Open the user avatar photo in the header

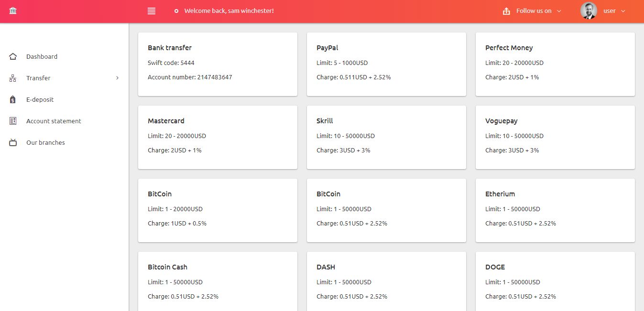[588, 11]
